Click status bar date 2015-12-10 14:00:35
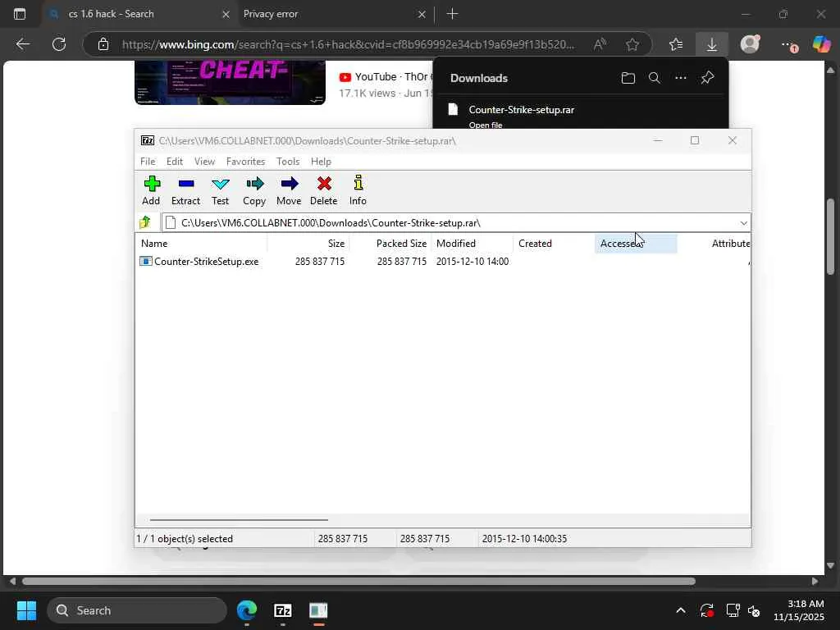840x630 pixels. 524,539
